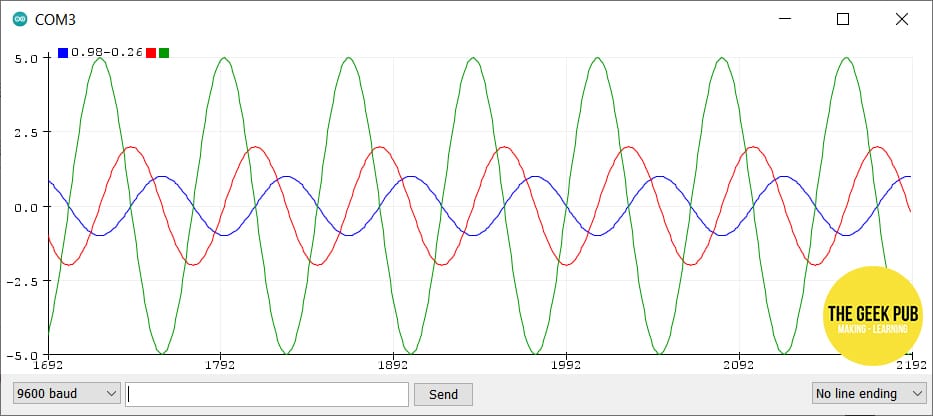The image size is (933, 416).
Task: Click the 1892 x-axis label
Action: pyautogui.click(x=393, y=364)
